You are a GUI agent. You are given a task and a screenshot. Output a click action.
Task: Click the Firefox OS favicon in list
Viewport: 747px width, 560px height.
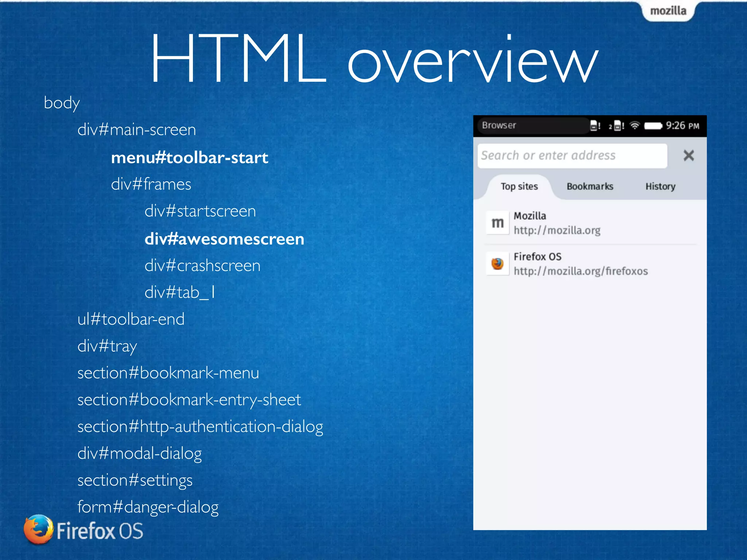498,263
